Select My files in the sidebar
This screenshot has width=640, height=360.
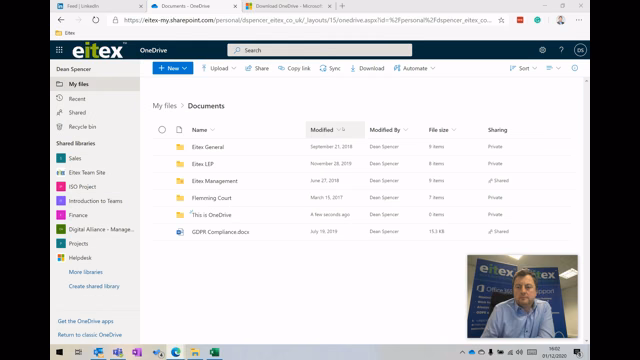pyautogui.click(x=95, y=84)
